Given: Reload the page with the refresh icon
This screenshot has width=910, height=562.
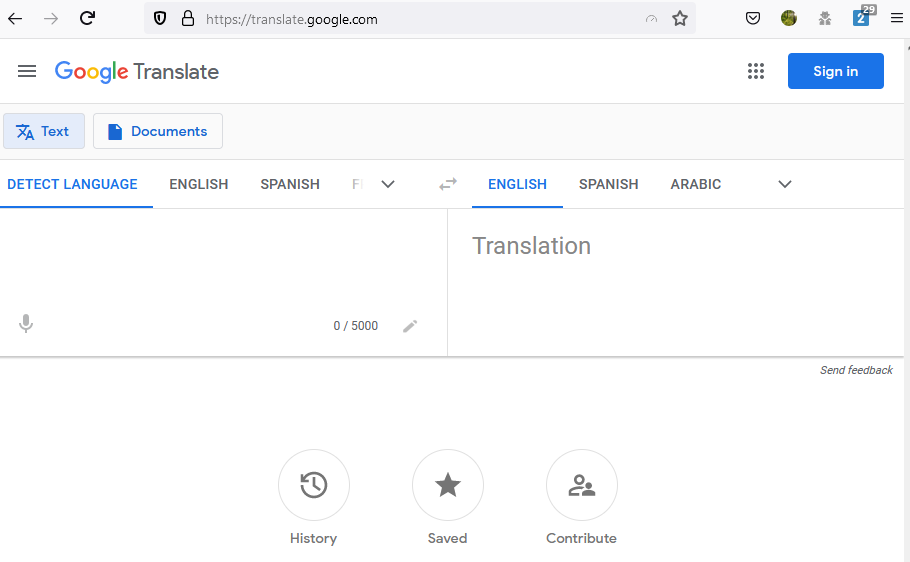Looking at the screenshot, I should (x=87, y=18).
